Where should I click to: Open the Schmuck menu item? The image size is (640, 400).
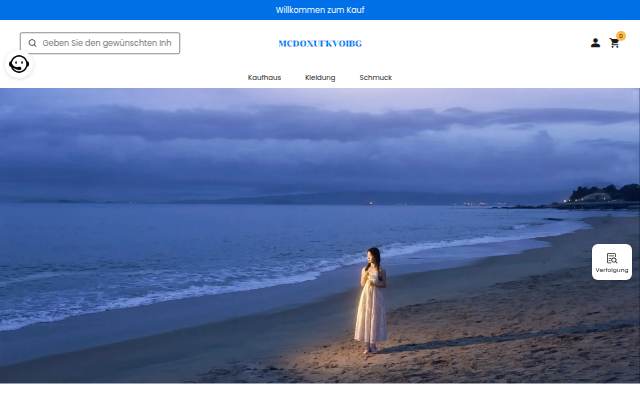click(376, 78)
